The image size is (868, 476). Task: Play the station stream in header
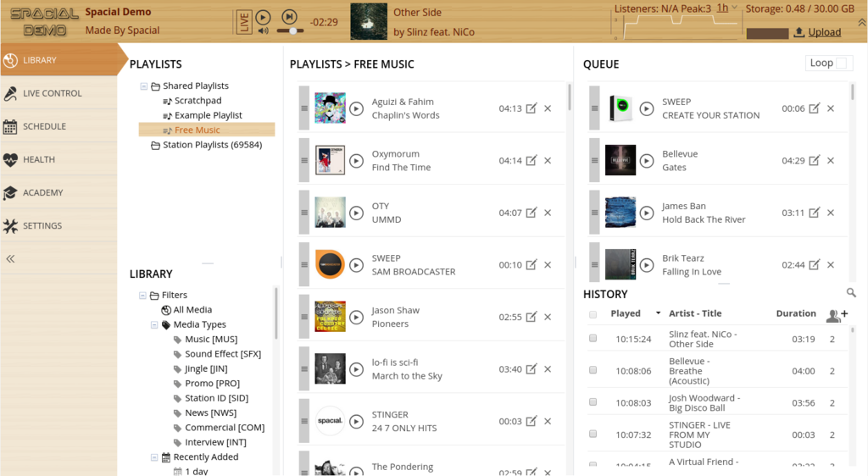263,18
